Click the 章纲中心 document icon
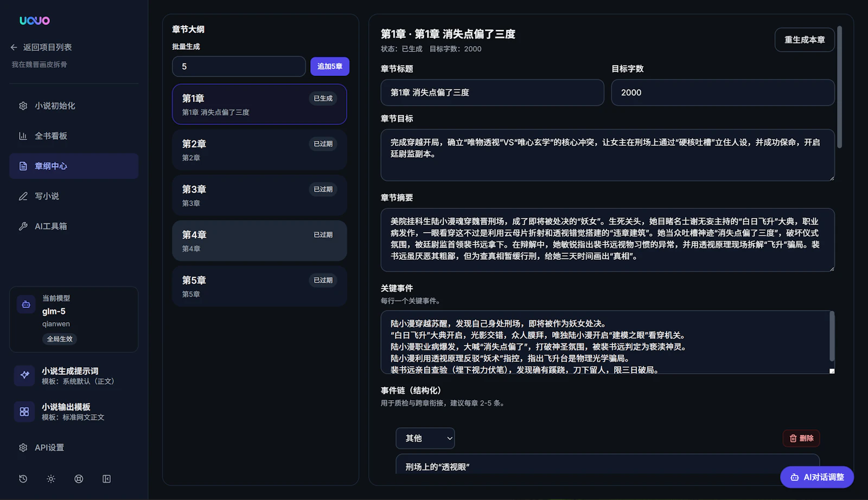The height and width of the screenshot is (500, 868). 23,166
